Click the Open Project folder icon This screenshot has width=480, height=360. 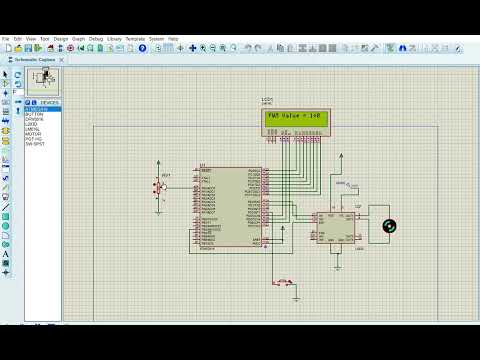point(18,48)
